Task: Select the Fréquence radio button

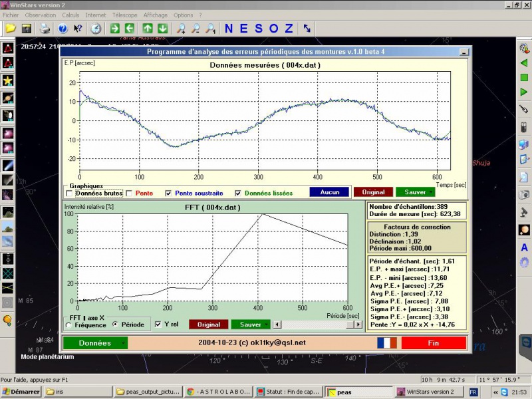Action: click(69, 325)
